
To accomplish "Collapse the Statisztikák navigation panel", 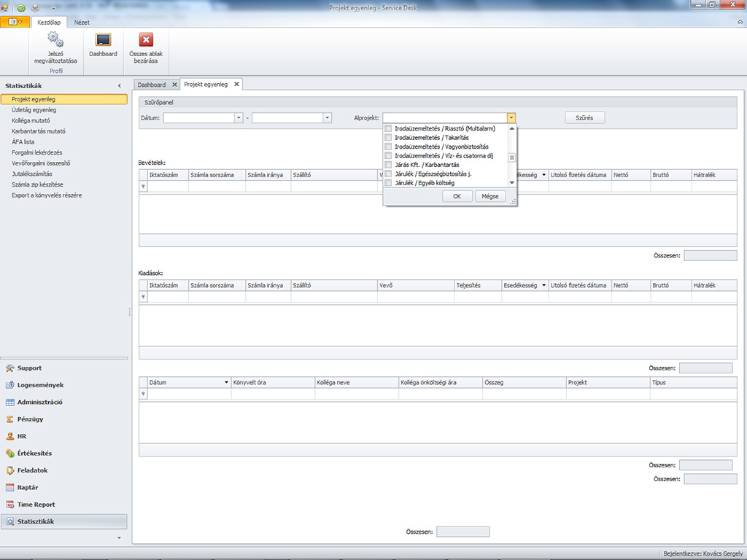I will [x=120, y=86].
